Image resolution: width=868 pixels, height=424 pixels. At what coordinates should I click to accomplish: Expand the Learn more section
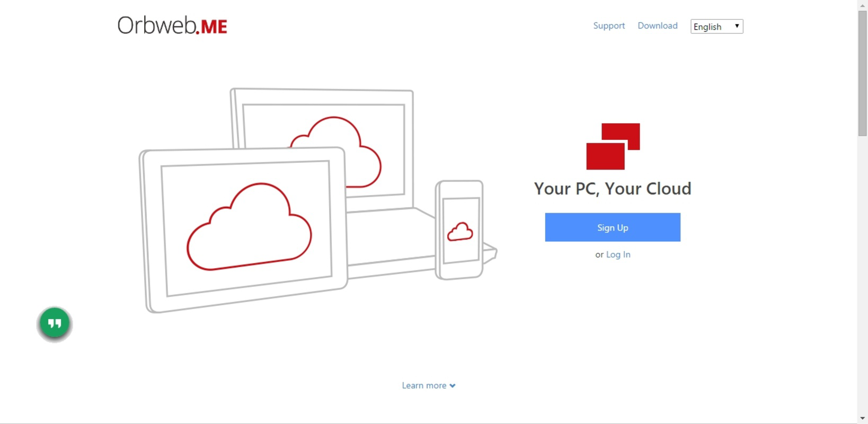click(428, 385)
